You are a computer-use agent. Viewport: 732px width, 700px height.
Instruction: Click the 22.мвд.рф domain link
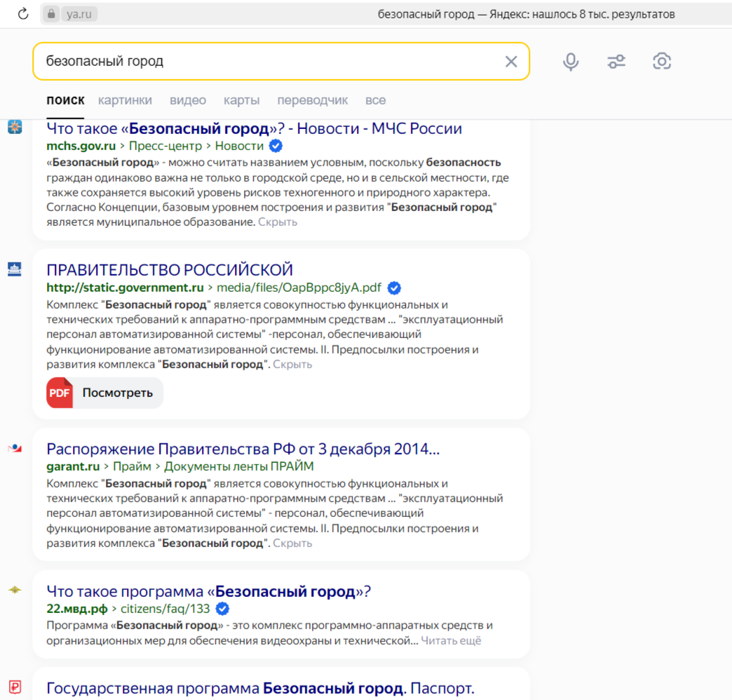[76, 609]
